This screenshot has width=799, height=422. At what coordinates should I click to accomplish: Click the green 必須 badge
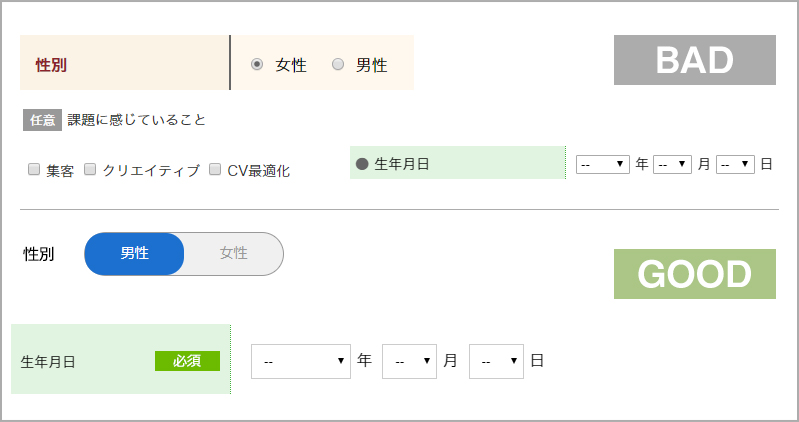[x=187, y=361]
